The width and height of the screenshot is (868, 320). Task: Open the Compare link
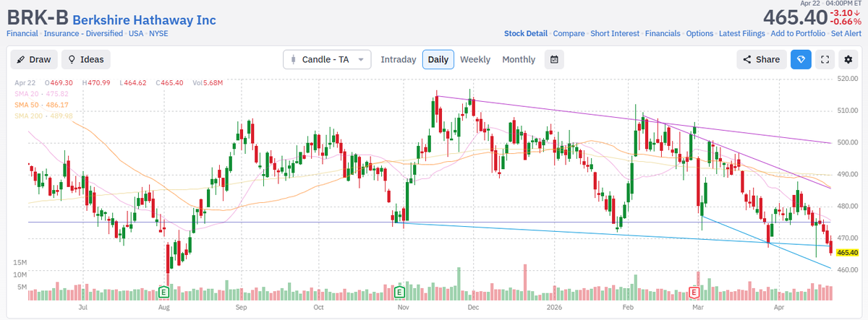(x=569, y=33)
